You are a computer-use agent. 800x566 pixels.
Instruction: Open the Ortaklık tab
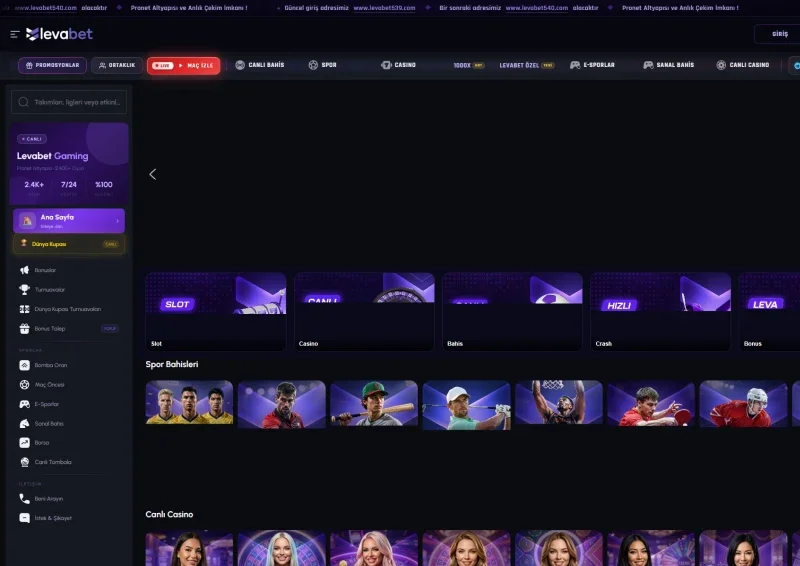click(117, 65)
